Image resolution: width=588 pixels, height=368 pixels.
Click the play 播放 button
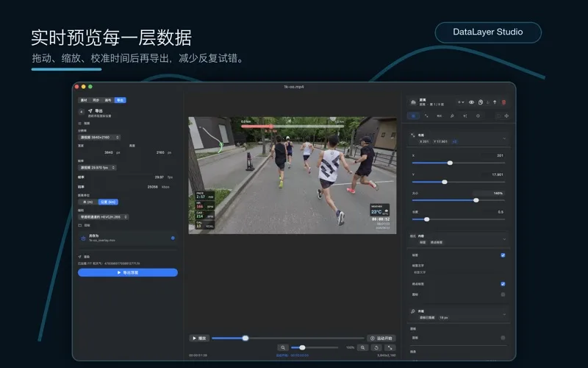199,339
